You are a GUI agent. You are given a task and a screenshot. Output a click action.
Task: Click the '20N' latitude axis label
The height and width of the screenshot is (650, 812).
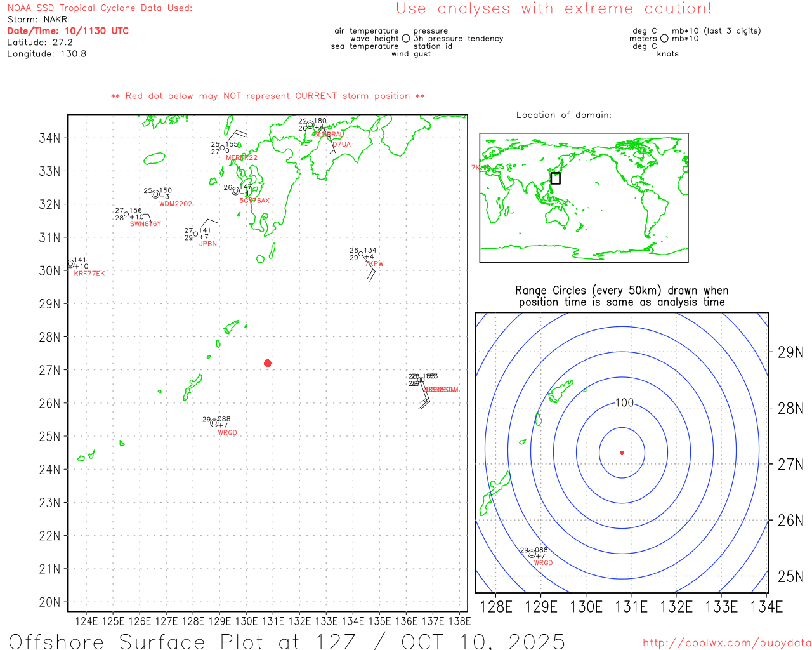click(50, 602)
